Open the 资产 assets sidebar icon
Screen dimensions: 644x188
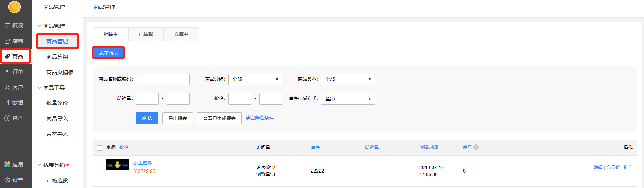tap(7, 118)
